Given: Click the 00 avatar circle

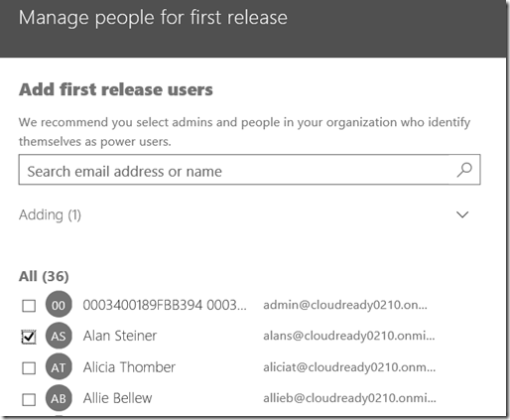Looking at the screenshot, I should tap(59, 305).
